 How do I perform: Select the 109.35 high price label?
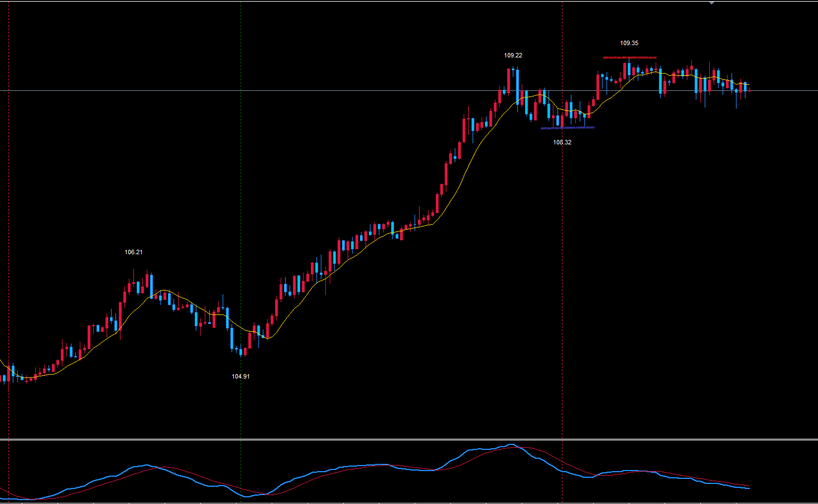tap(629, 43)
